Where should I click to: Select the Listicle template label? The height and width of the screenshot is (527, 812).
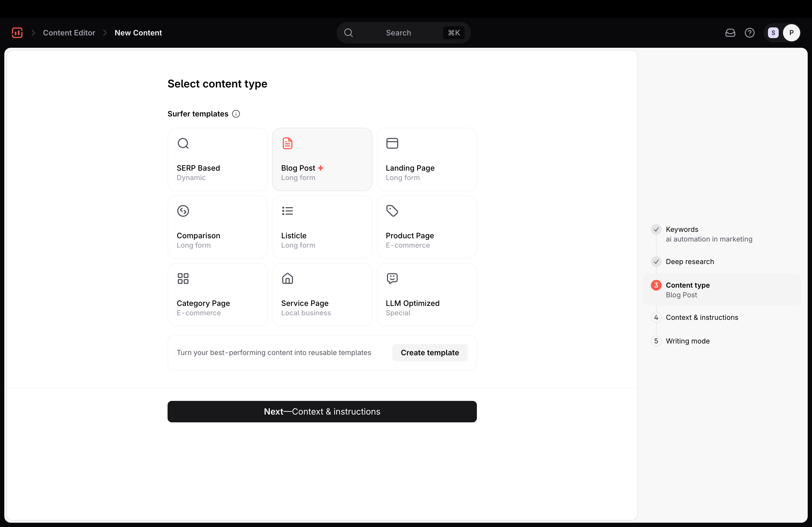point(294,236)
